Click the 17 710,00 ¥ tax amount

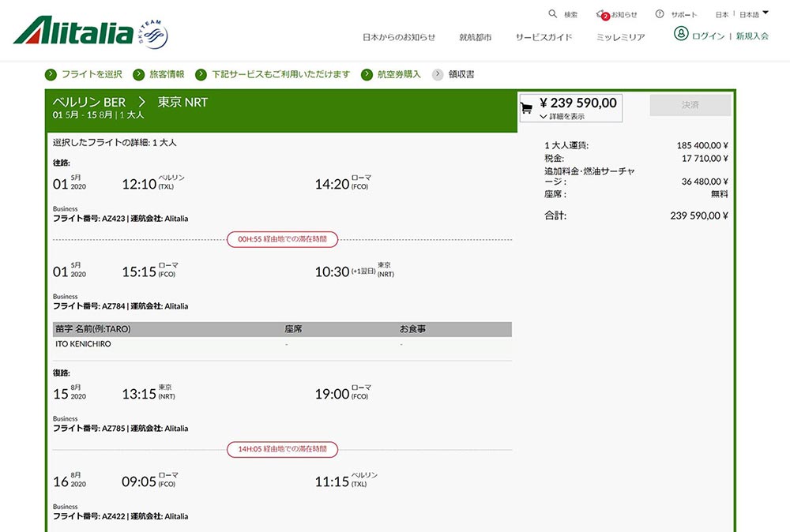(705, 159)
